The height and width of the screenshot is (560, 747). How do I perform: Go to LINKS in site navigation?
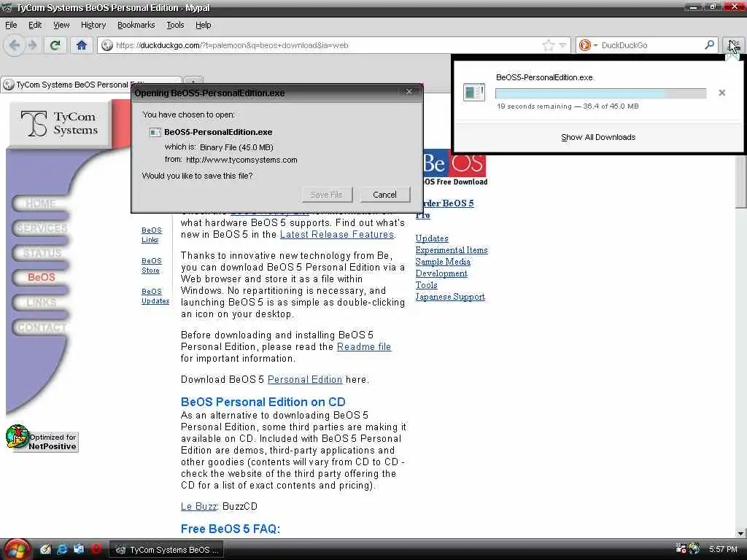(x=41, y=303)
